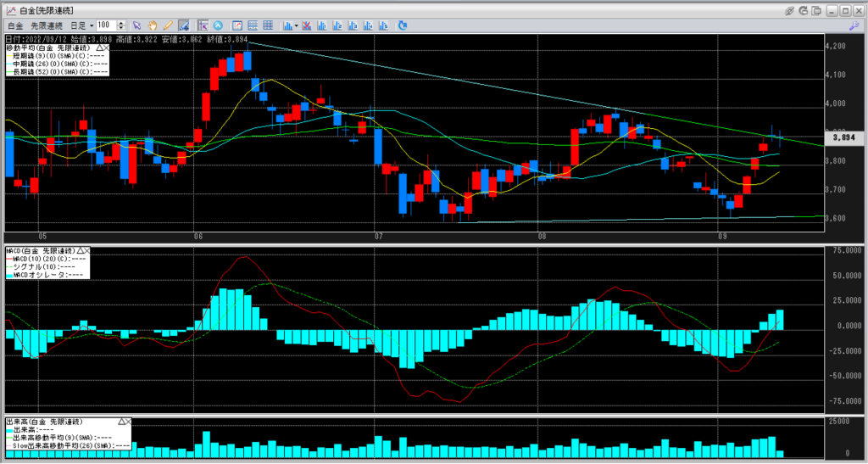Image resolution: width=868 pixels, height=464 pixels.
Task: Click the 09 month label on time axis
Action: [722, 237]
